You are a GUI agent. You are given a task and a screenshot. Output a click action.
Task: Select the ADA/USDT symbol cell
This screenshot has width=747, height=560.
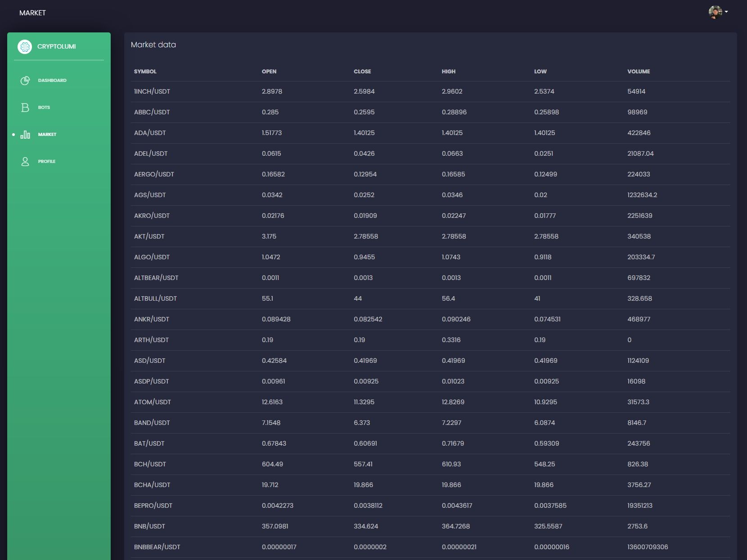coord(150,133)
